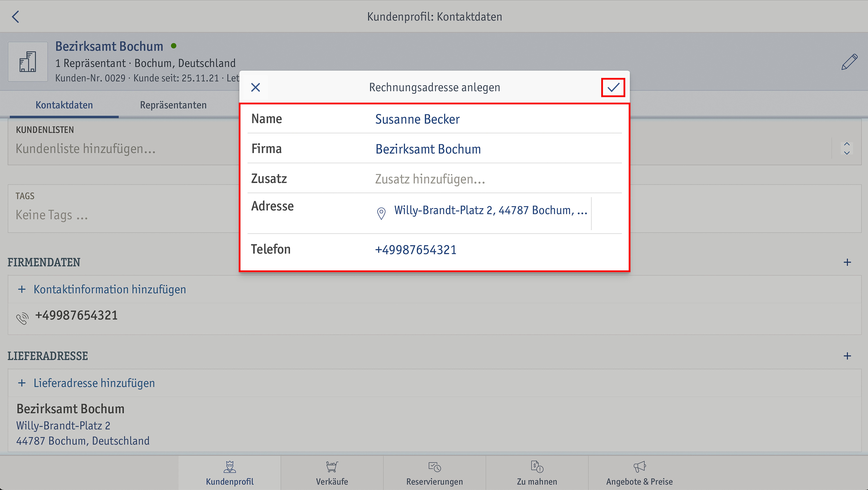868x490 pixels.
Task: Click the 1 Repräsentant · Bochum, Deutschland line
Action: click(x=145, y=63)
